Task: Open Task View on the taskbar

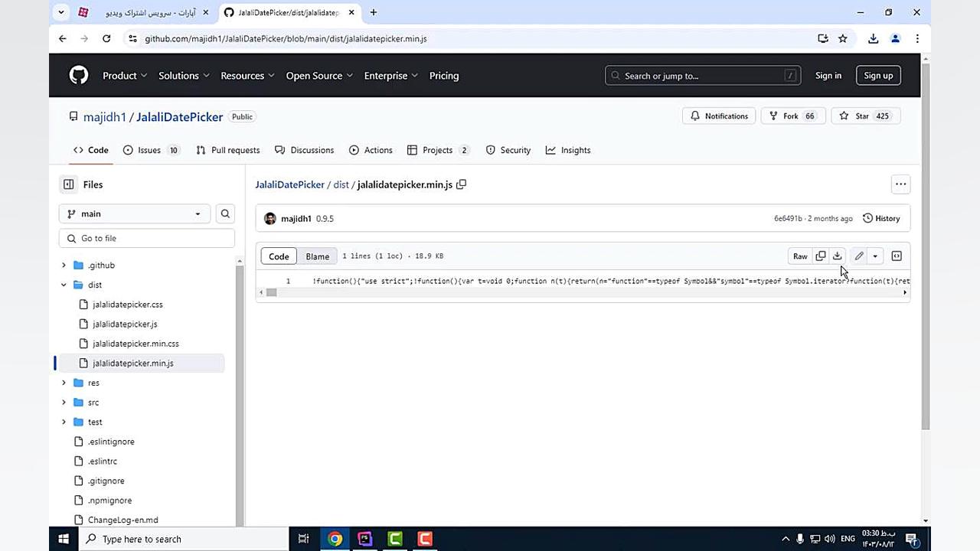Action: pyautogui.click(x=304, y=539)
